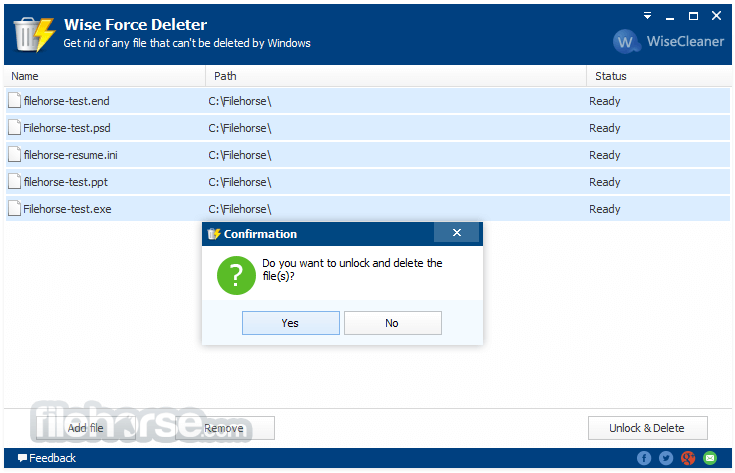Open the title bar dropdown menu arrow

pyautogui.click(x=647, y=16)
